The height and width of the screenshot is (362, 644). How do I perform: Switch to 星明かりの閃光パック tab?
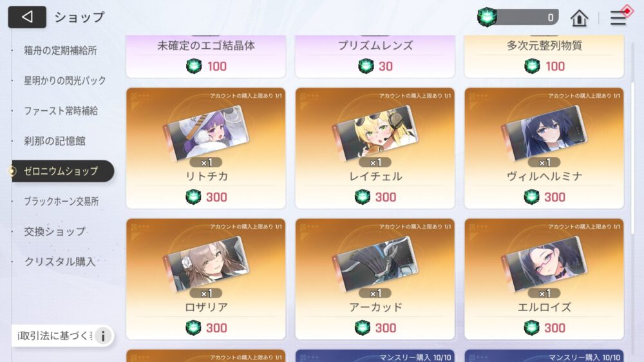(65, 81)
